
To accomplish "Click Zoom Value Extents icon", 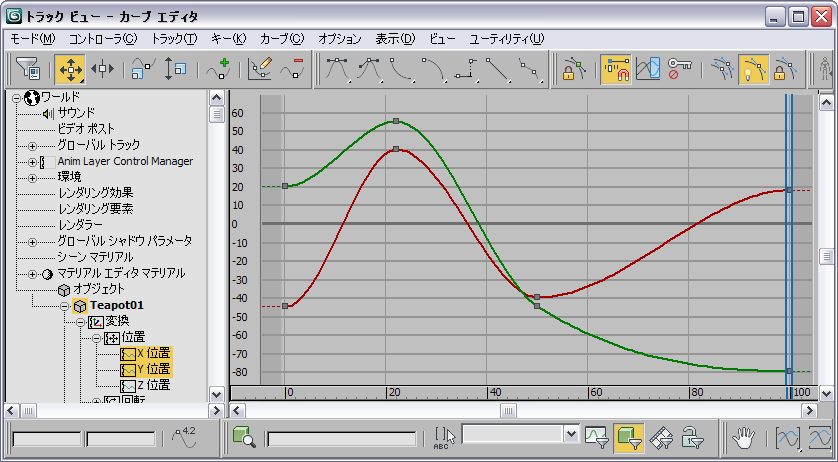I will 820,438.
